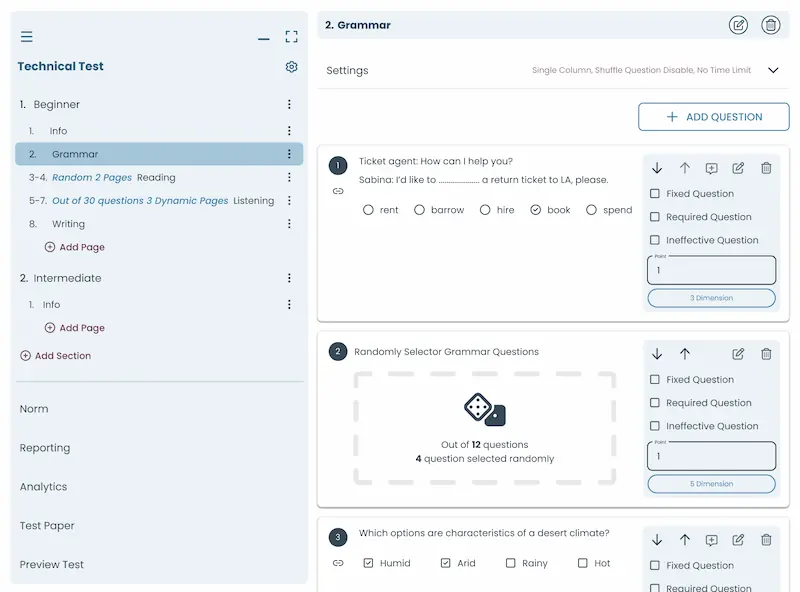Delete question 3 with the trash icon

tap(766, 538)
